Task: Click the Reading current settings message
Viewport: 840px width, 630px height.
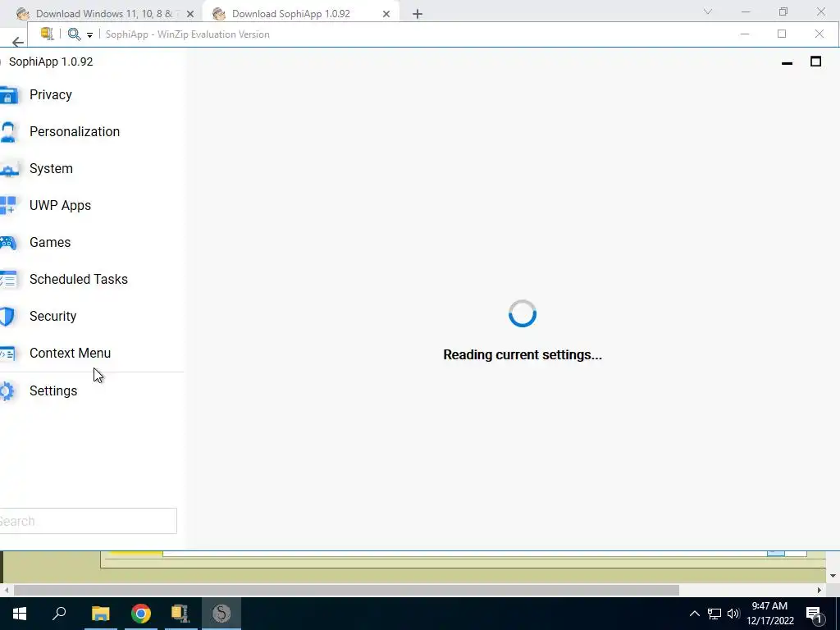Action: point(523,354)
